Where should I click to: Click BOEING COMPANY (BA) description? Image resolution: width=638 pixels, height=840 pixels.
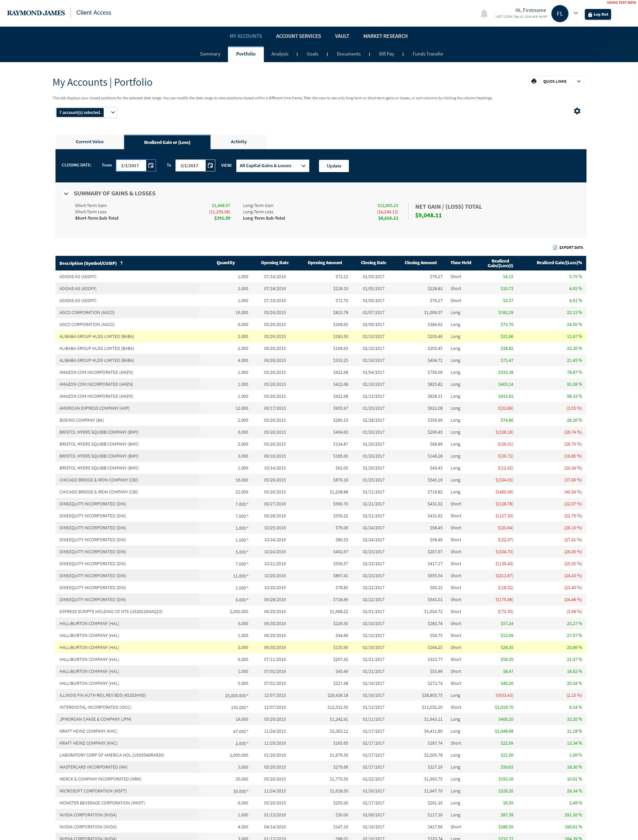pos(82,420)
